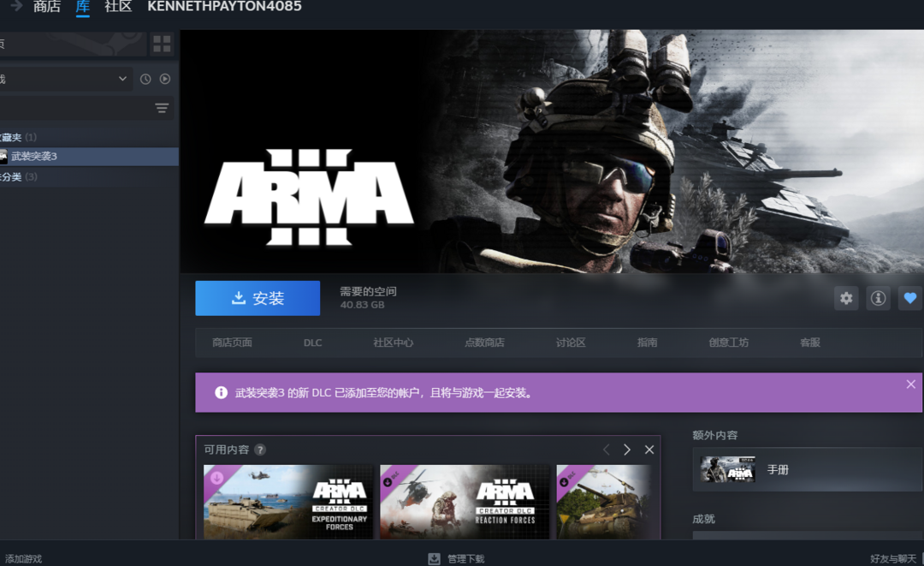924x566 pixels.
Task: Click the 武装突袭3 game icon in sidebar
Action: 3,156
